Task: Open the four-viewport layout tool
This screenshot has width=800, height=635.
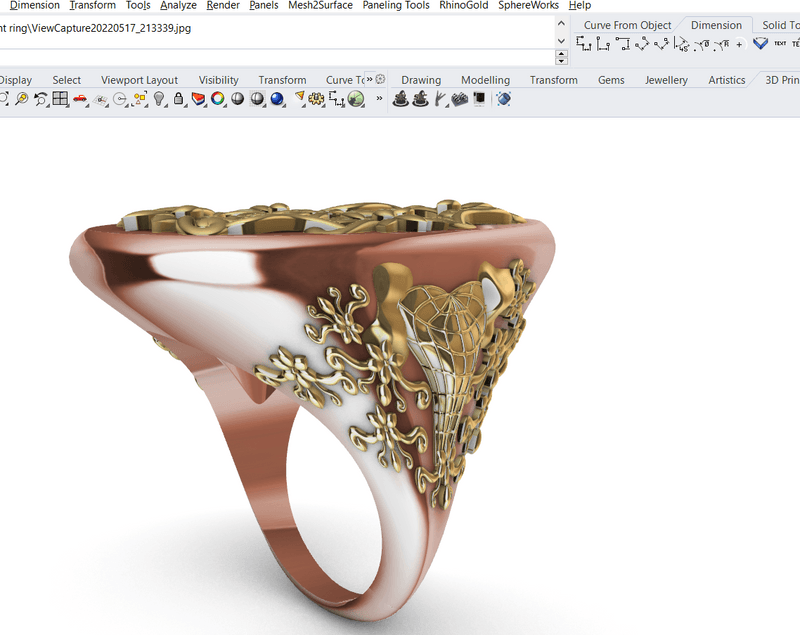Action: 60,98
